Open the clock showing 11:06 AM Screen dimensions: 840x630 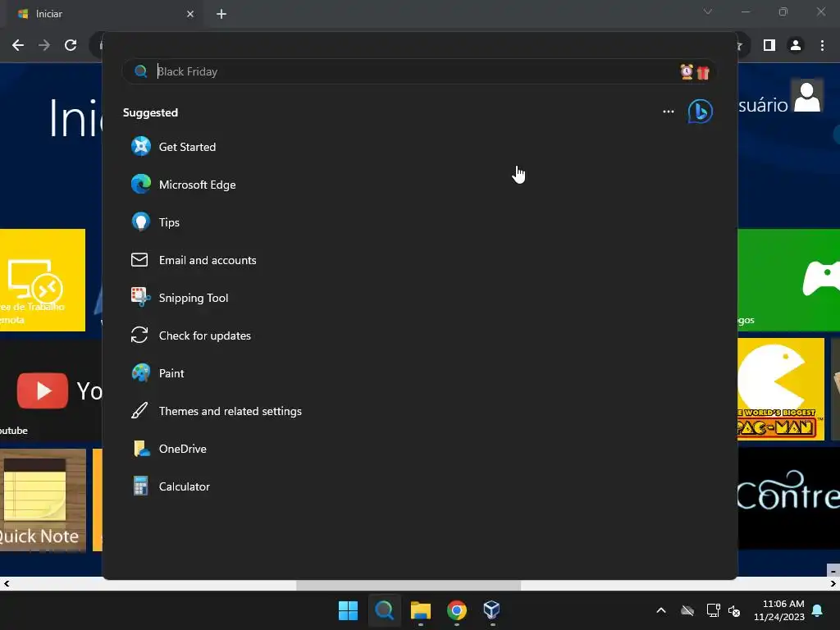[779, 610]
